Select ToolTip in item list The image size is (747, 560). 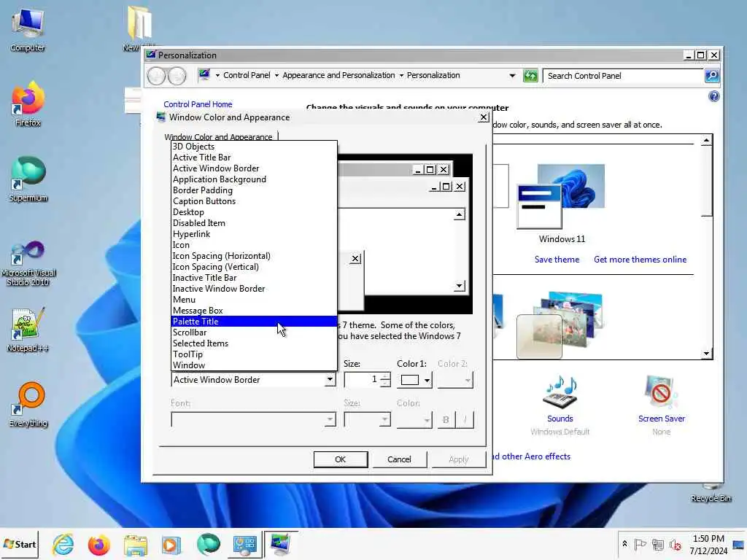pyautogui.click(x=254, y=355)
